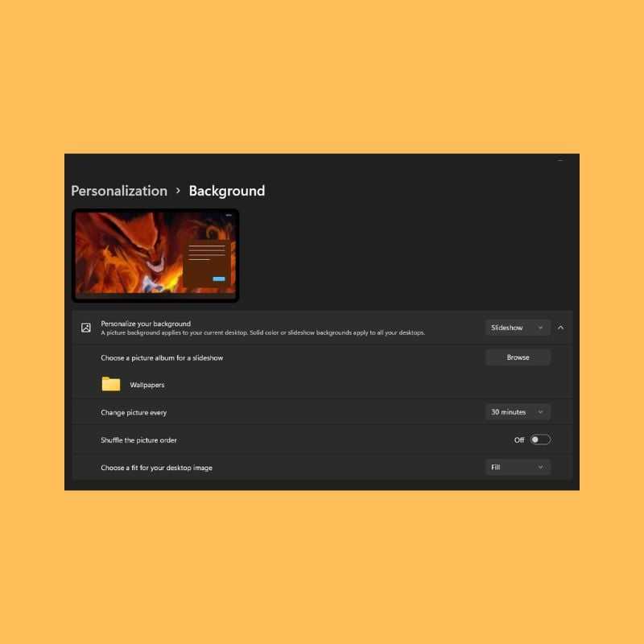Image resolution: width=644 pixels, height=644 pixels.
Task: Open the Fill fit dropdown
Action: (518, 467)
